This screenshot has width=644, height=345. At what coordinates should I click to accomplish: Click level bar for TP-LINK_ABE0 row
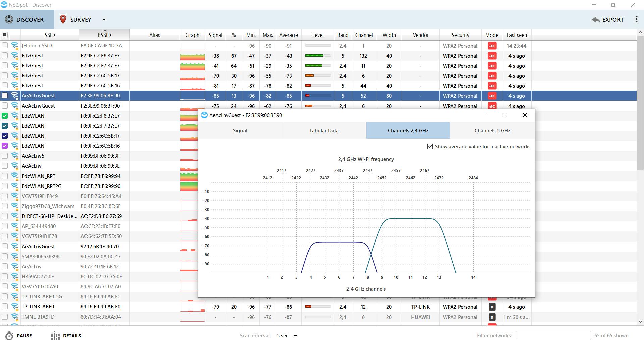coord(318,307)
